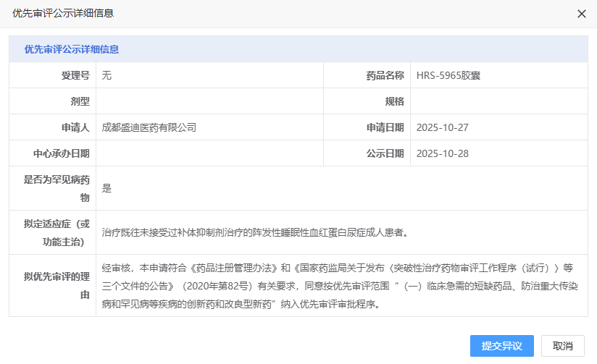The image size is (597, 364).
Task: Click the 规格 label cell
Action: click(394, 101)
